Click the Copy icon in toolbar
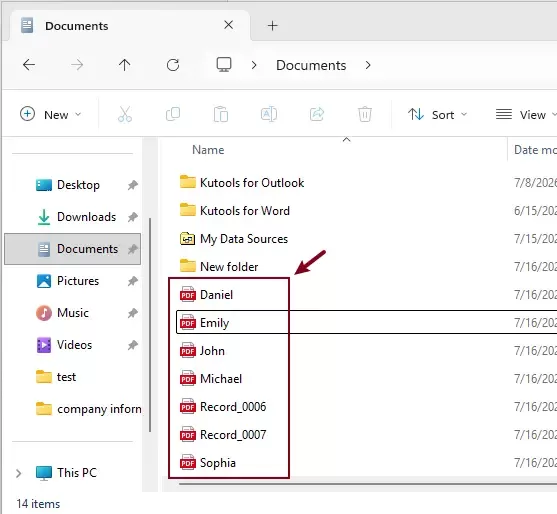This screenshot has height=514, width=557. click(x=173, y=114)
